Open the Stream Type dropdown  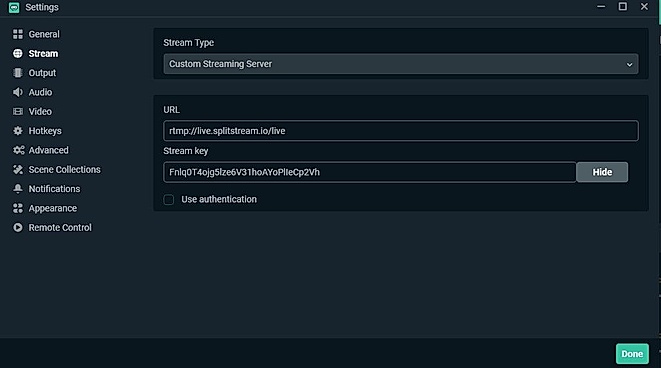[400, 64]
